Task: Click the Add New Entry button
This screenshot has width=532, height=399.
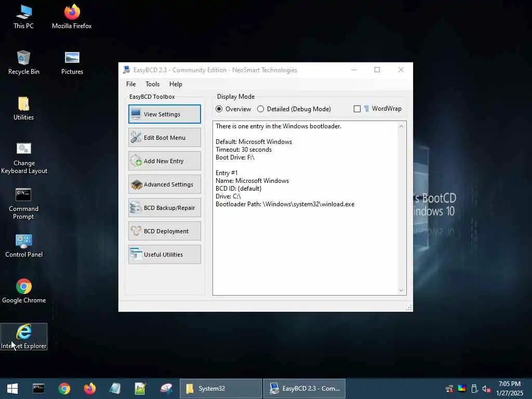Action: 165,161
